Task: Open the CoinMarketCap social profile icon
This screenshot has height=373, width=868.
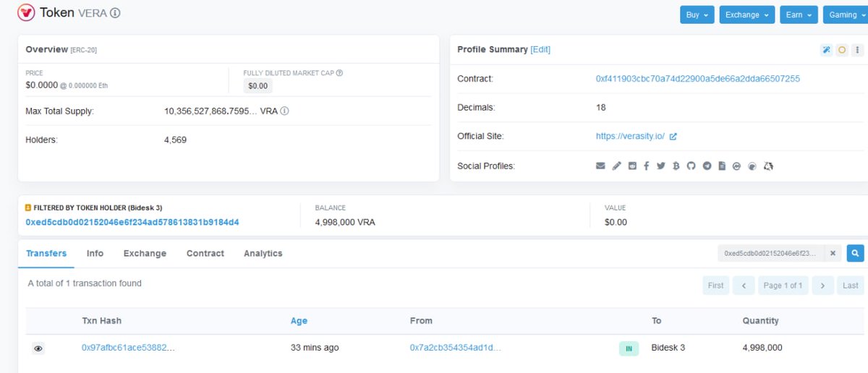Action: coord(737,166)
